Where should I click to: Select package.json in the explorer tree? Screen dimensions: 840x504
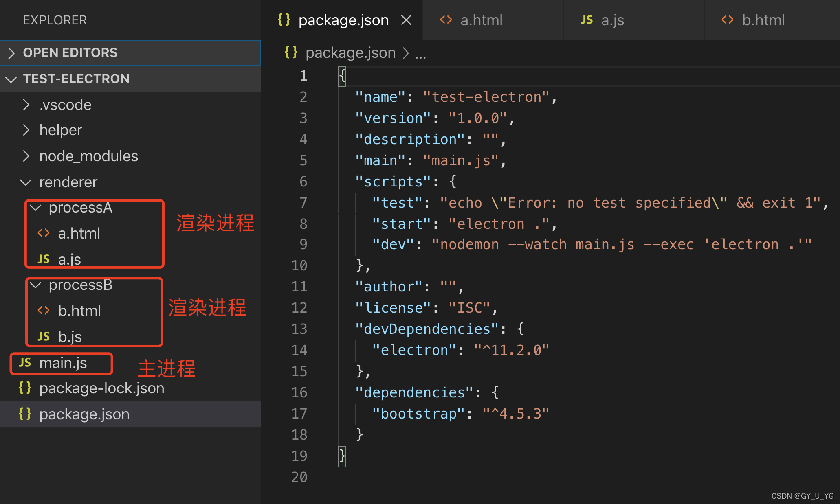(x=130, y=414)
